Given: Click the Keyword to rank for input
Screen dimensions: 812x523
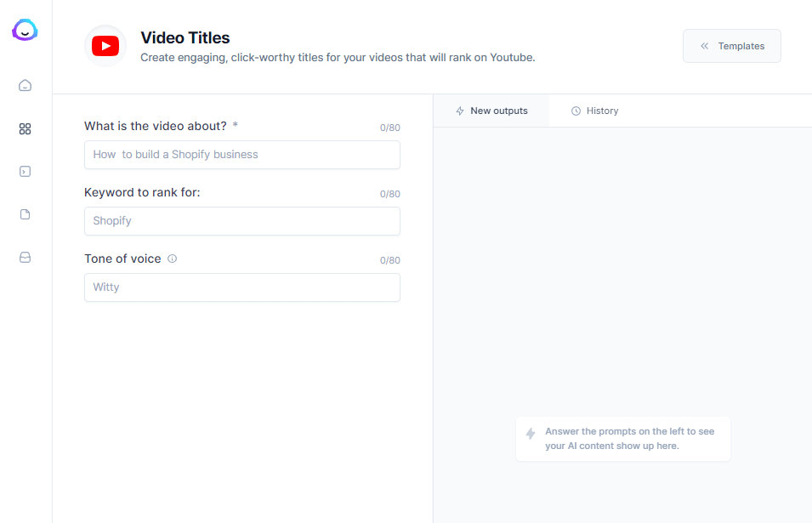Looking at the screenshot, I should tap(241, 221).
